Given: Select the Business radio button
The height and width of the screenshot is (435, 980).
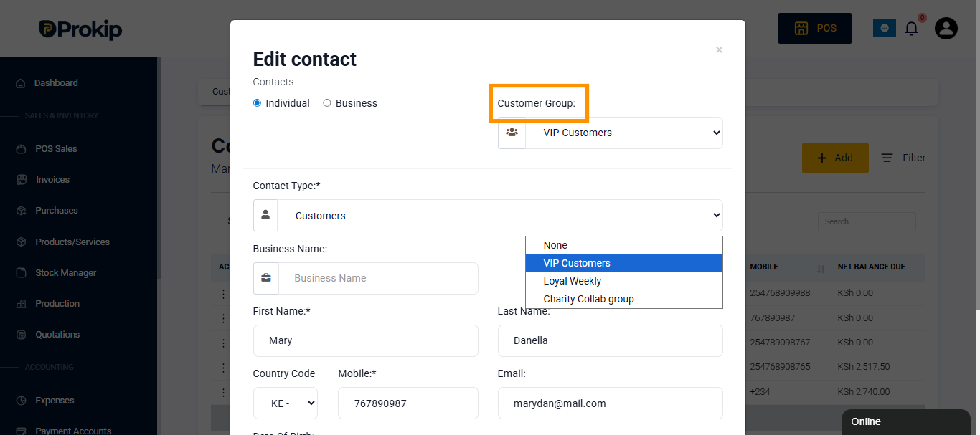Looking at the screenshot, I should tap(327, 103).
